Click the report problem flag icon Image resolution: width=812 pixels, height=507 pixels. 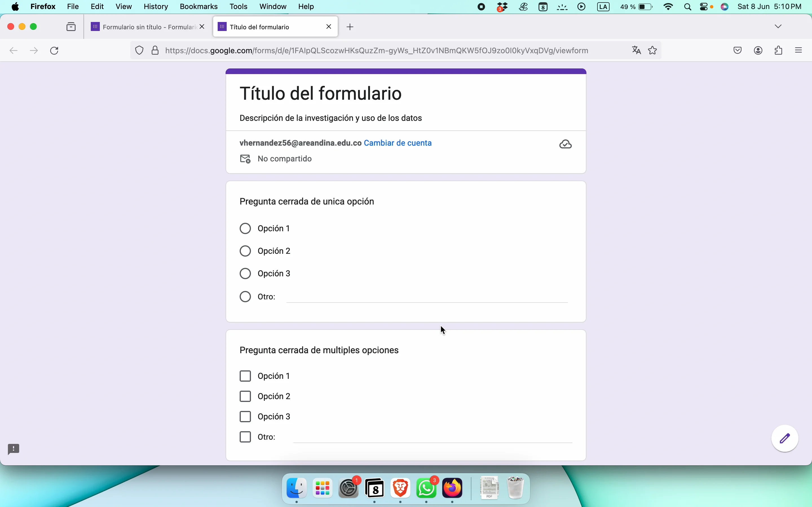(x=14, y=449)
